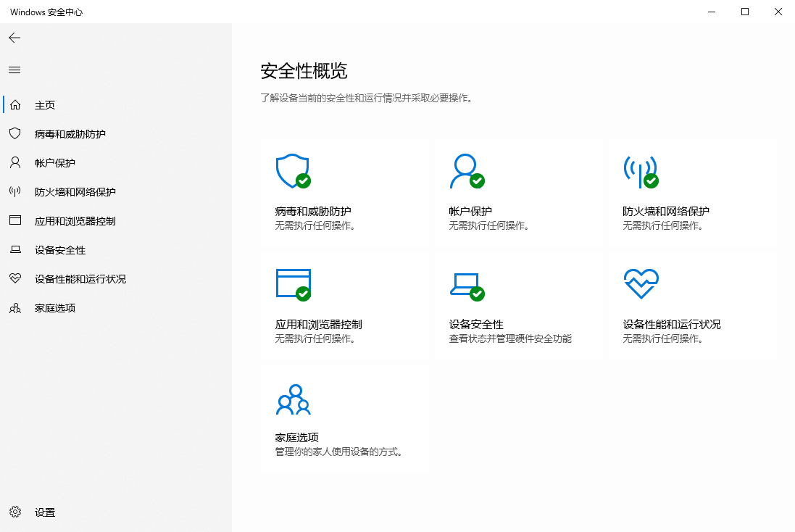Select the 防火墙和网络保护 firewall icon
Image resolution: width=795 pixels, height=532 pixels.
(x=640, y=171)
